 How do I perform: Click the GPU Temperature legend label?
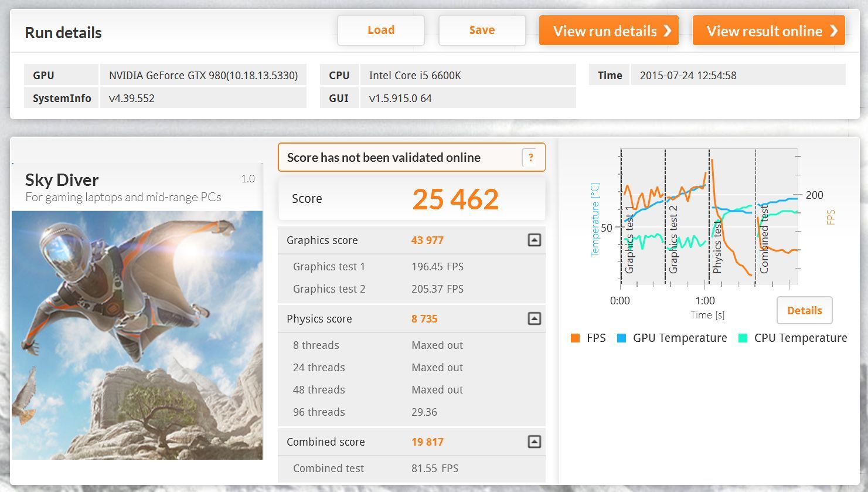[680, 338]
